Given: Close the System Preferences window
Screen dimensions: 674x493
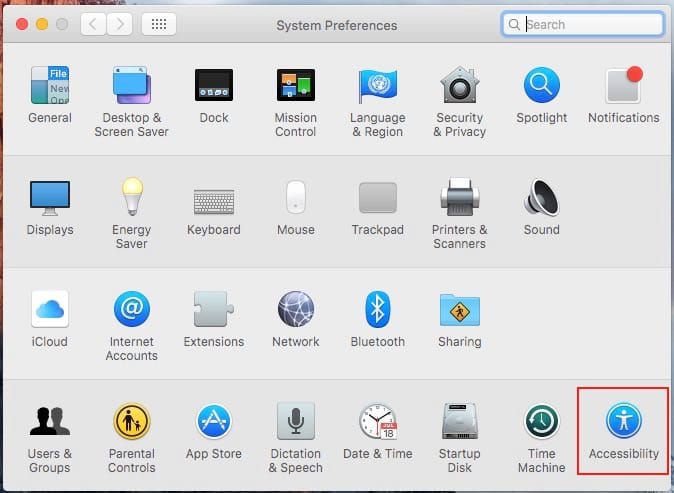Looking at the screenshot, I should (x=22, y=24).
